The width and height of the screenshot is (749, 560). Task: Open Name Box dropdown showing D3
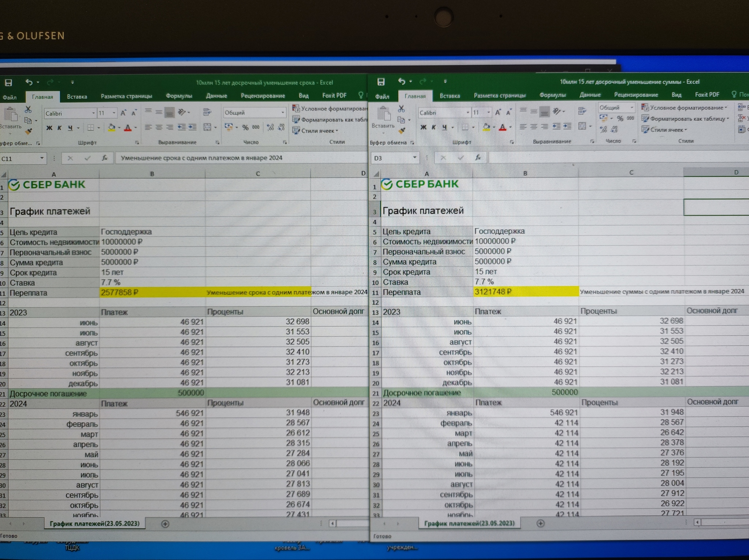point(414,158)
